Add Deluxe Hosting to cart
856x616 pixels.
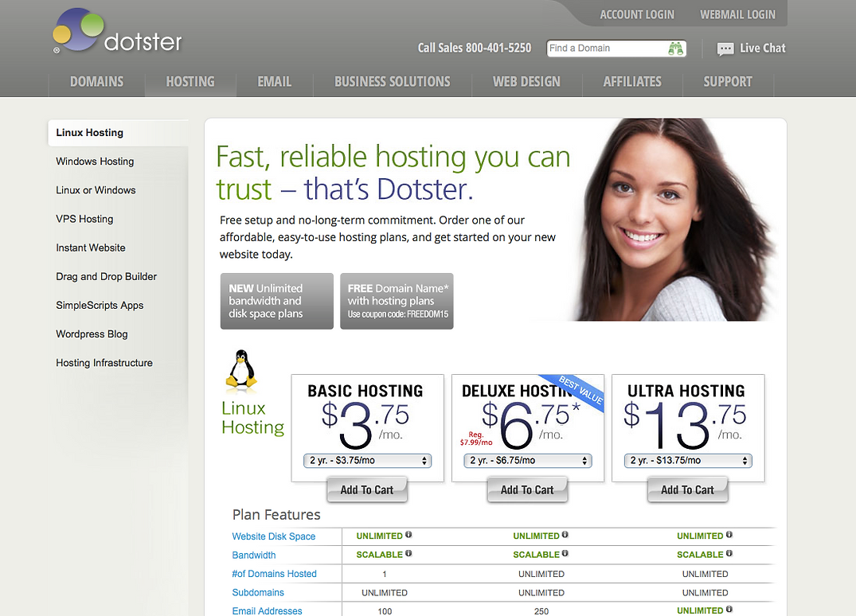pos(527,489)
